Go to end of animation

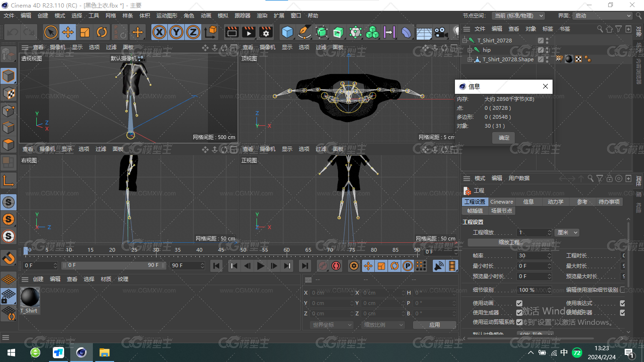[x=305, y=266]
